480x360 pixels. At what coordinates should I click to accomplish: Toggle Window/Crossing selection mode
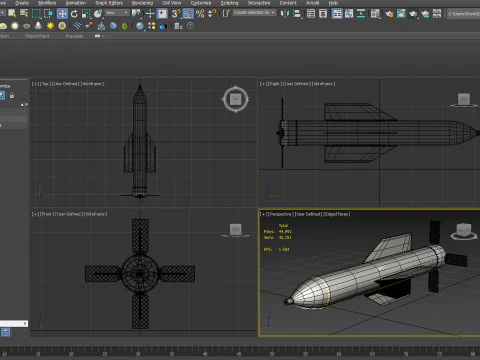coord(49,14)
